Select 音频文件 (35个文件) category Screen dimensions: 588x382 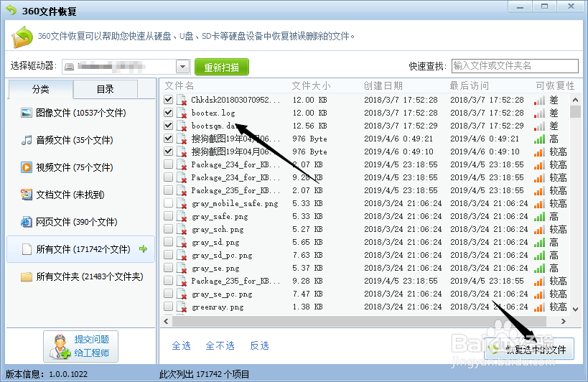[81, 140]
